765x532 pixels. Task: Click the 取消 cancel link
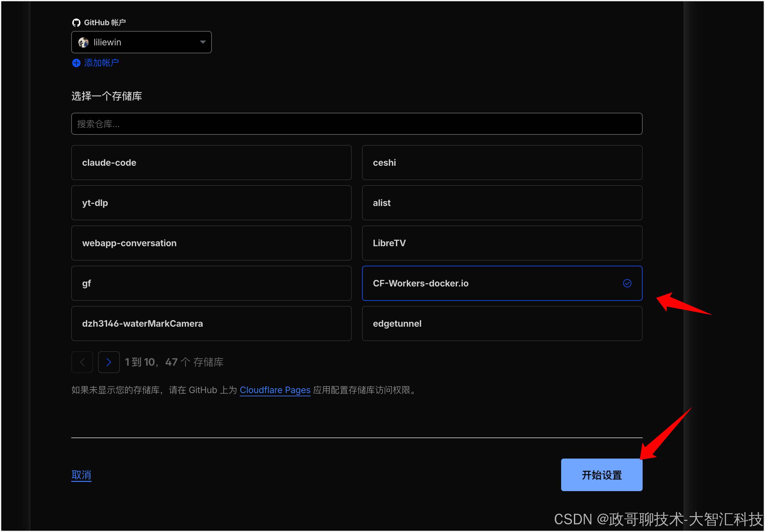pyautogui.click(x=81, y=475)
